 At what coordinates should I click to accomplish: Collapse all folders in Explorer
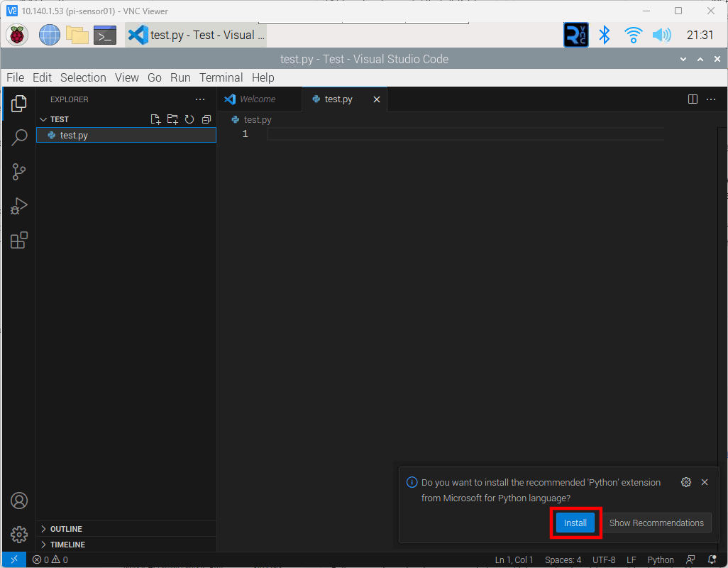coord(206,119)
